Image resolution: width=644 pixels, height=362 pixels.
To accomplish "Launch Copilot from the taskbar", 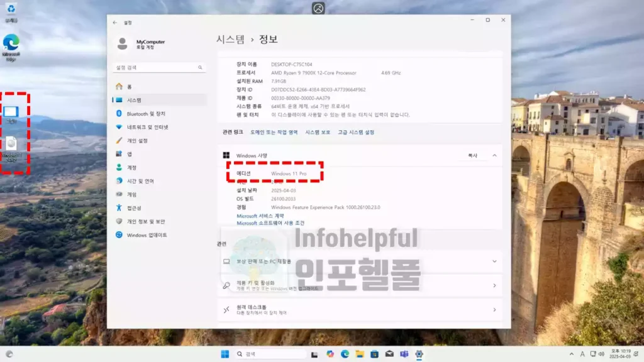I will (x=330, y=354).
